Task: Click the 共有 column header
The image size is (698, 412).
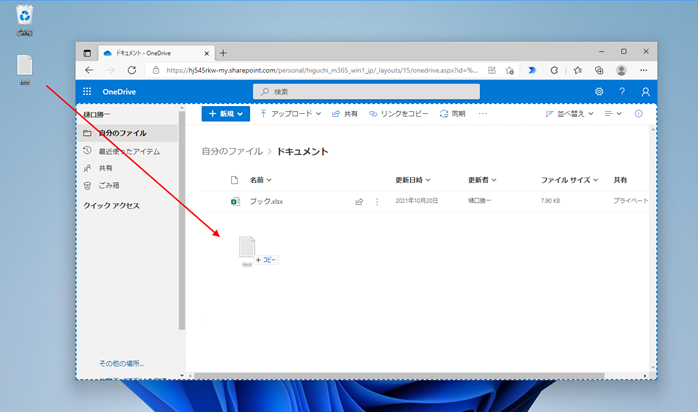Action: 620,180
